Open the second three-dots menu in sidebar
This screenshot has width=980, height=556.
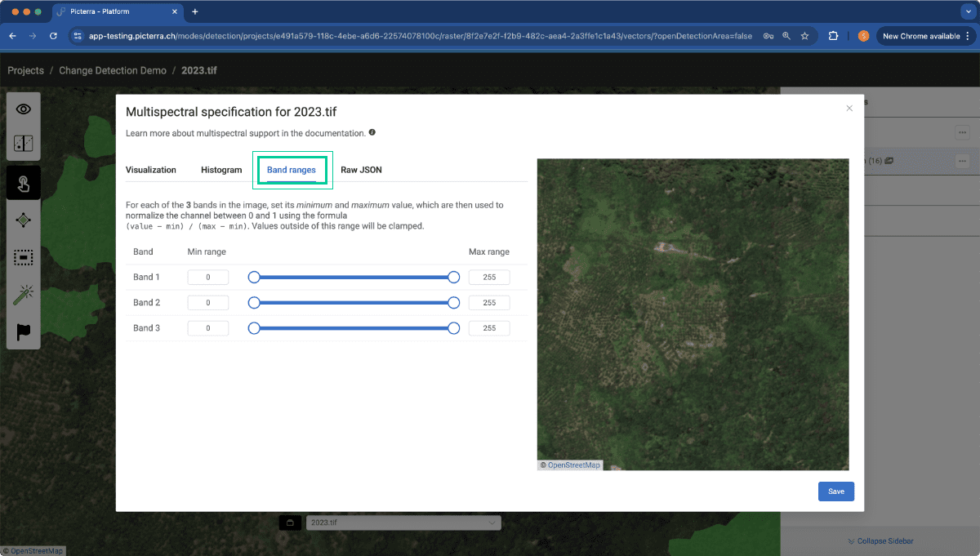(x=963, y=161)
